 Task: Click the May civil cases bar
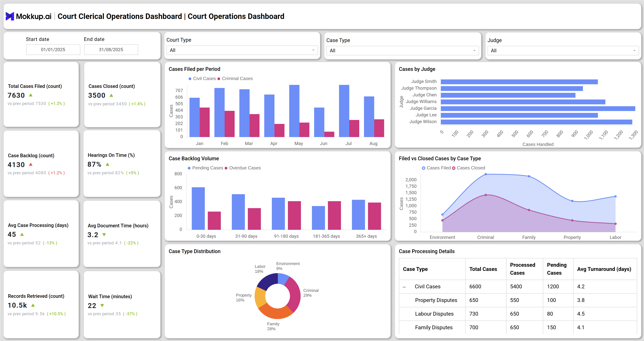coord(294,111)
